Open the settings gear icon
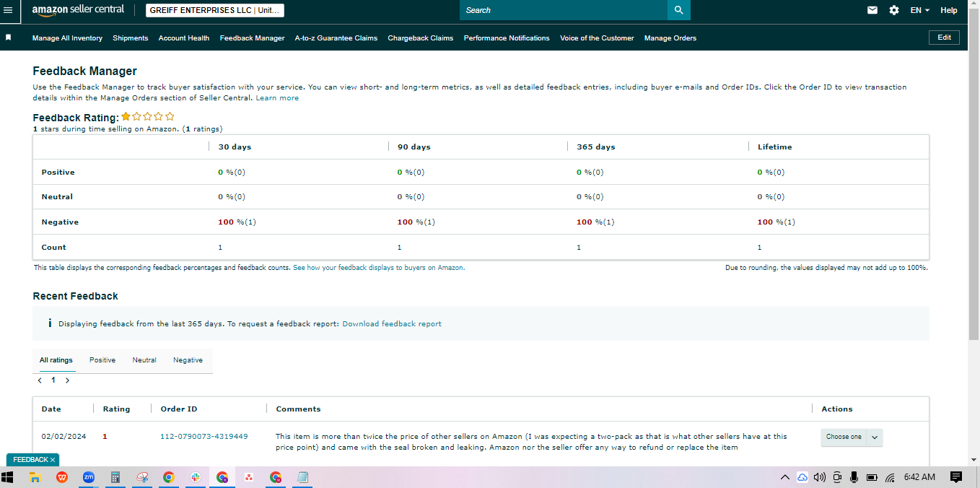 click(x=894, y=10)
